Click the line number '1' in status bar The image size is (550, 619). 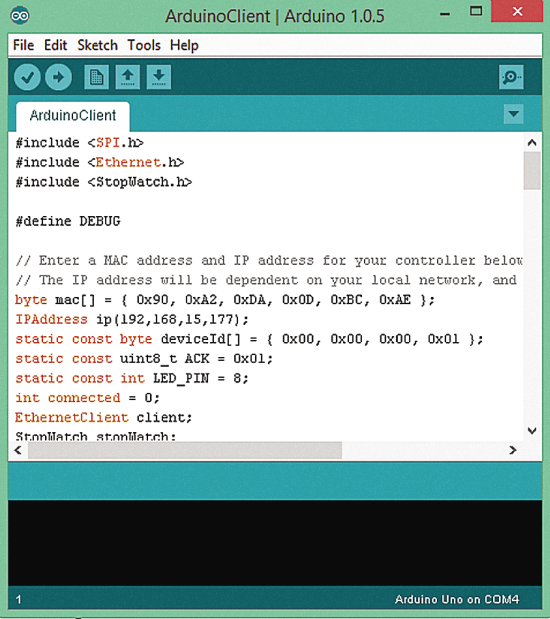tap(18, 600)
